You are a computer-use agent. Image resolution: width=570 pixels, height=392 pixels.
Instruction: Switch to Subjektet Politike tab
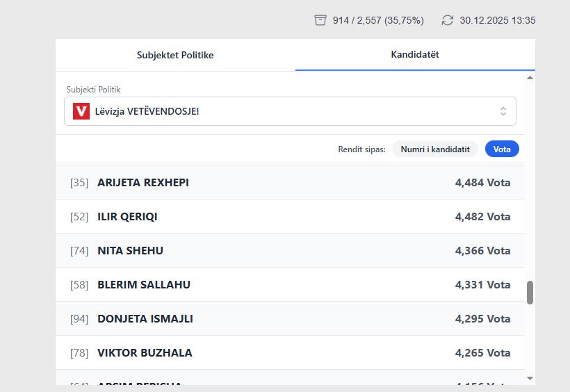pos(175,55)
